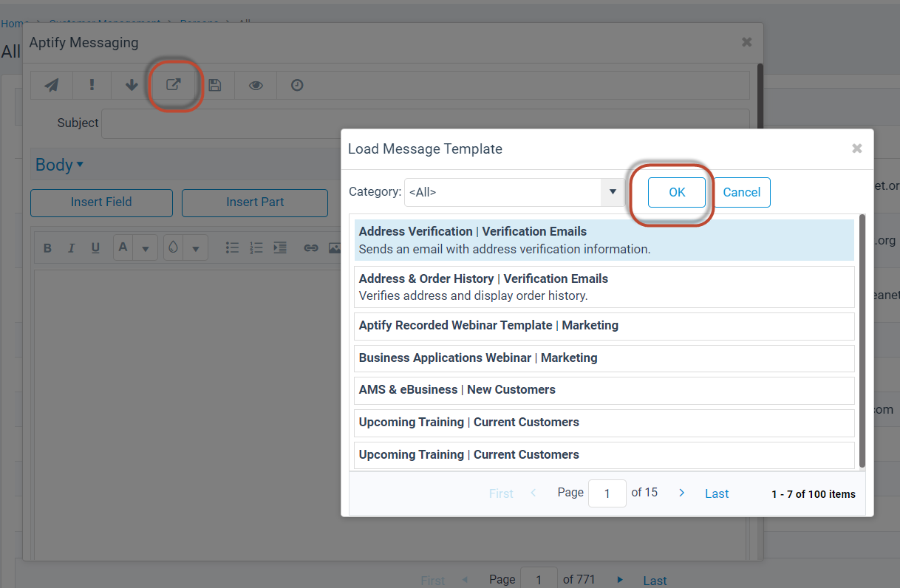Image resolution: width=900 pixels, height=588 pixels.
Task: Preview the message with eye icon
Action: (x=256, y=85)
